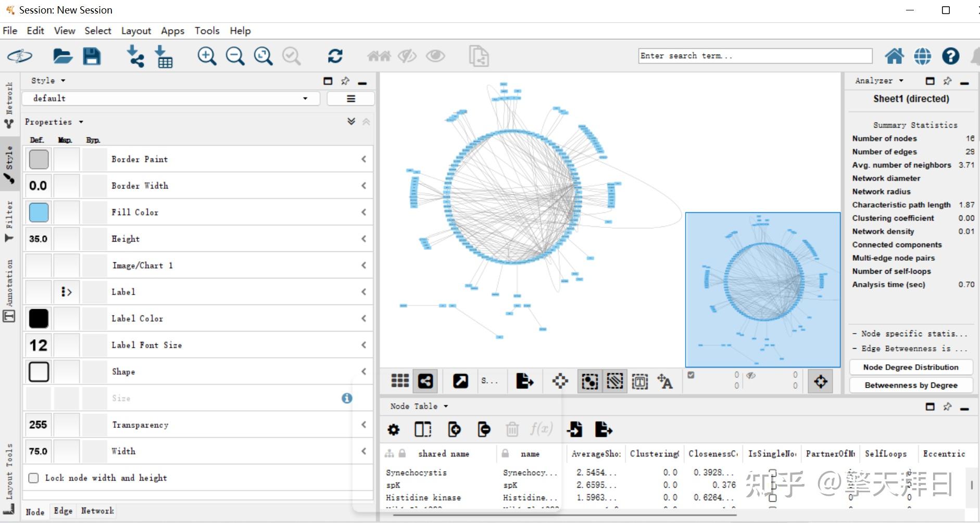Zoom in on the network view

pyautogui.click(x=207, y=56)
